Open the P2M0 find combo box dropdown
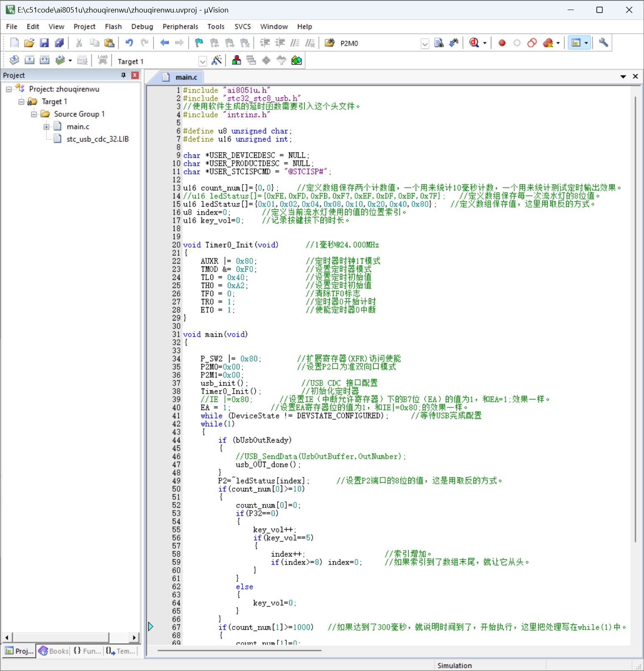Image resolution: width=644 pixels, height=671 pixels. coord(425,44)
